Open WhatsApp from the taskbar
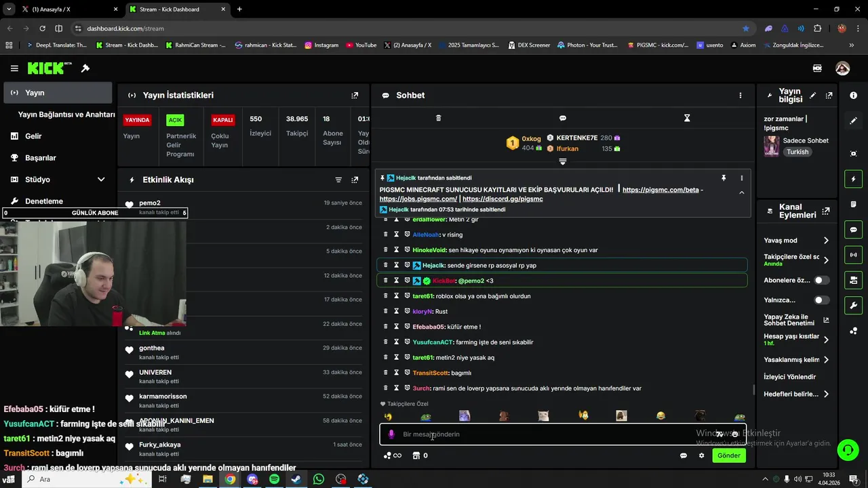Screen dimensions: 868x488 319,479
